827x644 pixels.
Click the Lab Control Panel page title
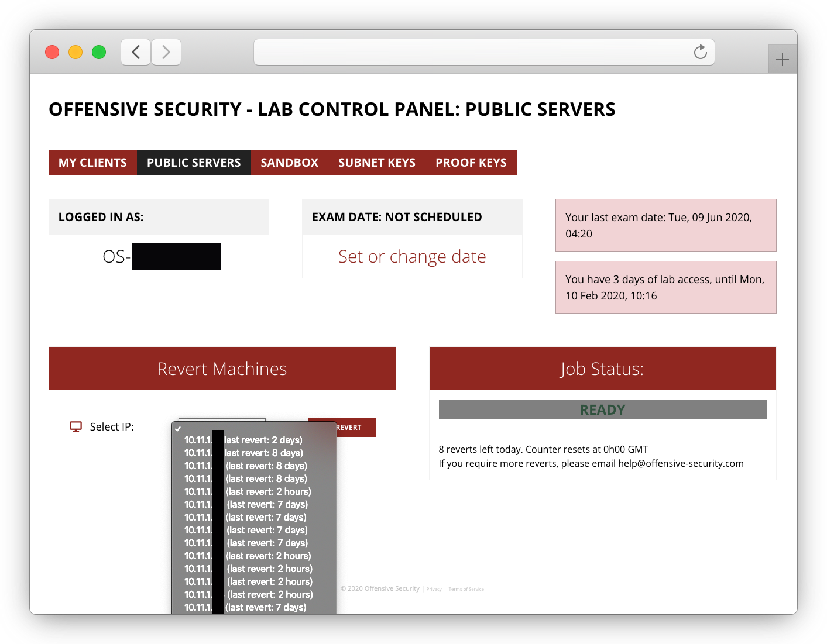pos(332,109)
